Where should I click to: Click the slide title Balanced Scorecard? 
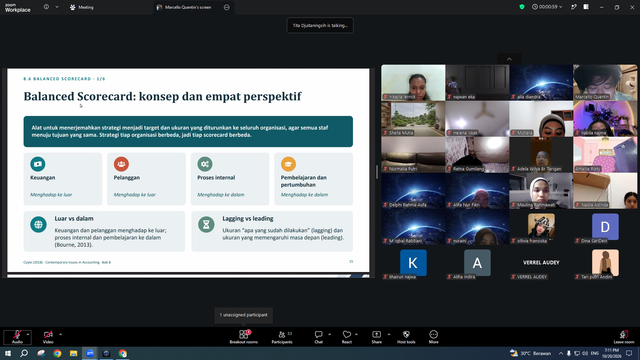[162, 96]
